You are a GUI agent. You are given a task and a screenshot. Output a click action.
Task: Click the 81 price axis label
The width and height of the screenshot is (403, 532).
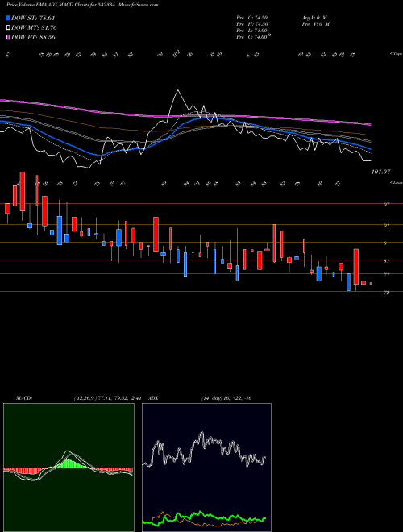(x=387, y=261)
